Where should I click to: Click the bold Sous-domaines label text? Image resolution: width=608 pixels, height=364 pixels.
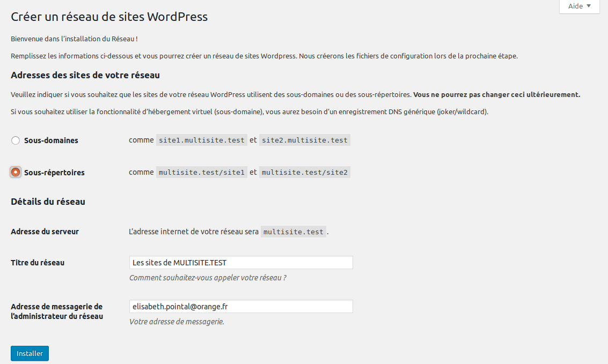51,140
